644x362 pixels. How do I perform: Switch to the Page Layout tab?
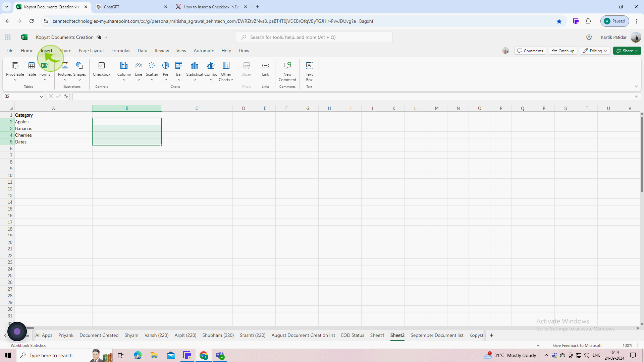(91, 51)
